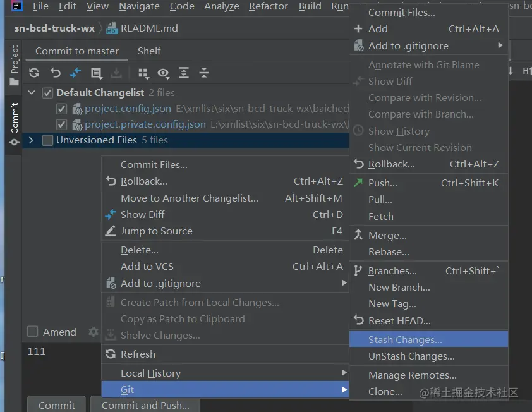
Task: Select Merge in Git submenu
Action: (428, 235)
